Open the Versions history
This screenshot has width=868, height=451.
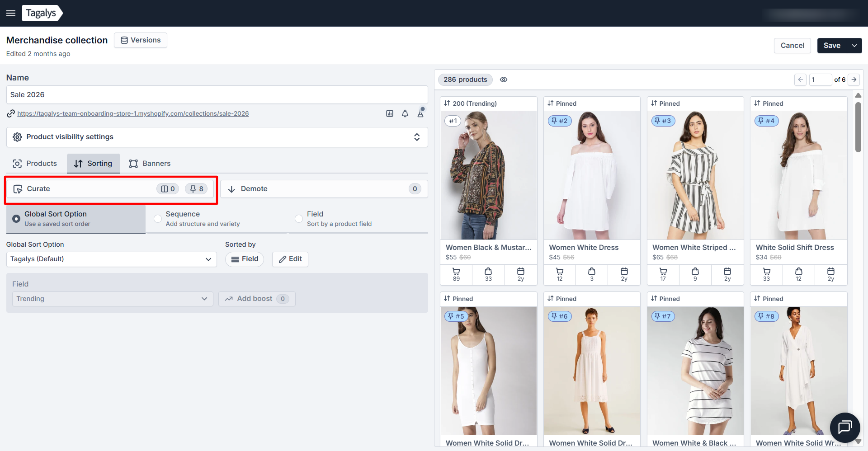tap(141, 40)
